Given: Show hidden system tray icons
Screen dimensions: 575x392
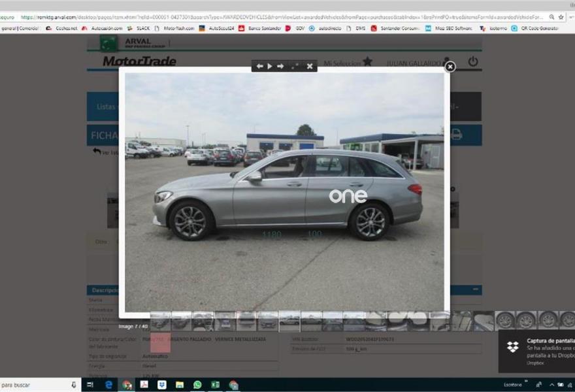Looking at the screenshot, I should (x=551, y=385).
